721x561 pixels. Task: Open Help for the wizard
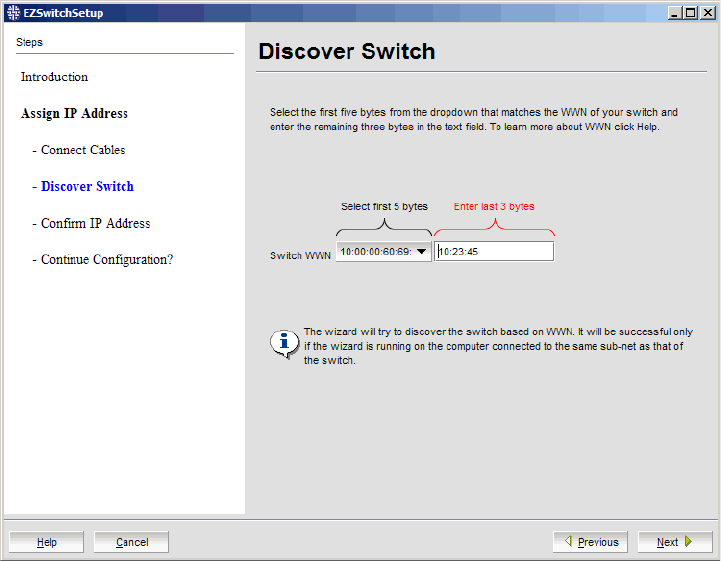[46, 542]
